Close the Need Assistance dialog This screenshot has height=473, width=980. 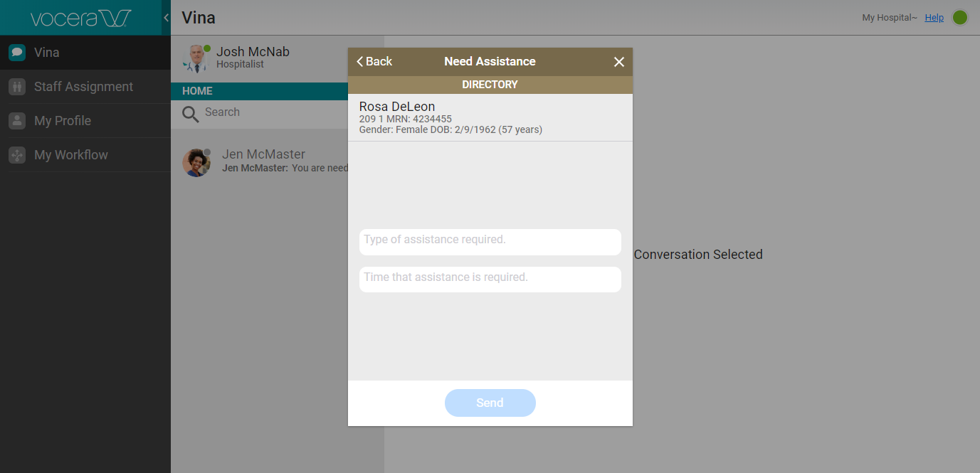click(618, 62)
